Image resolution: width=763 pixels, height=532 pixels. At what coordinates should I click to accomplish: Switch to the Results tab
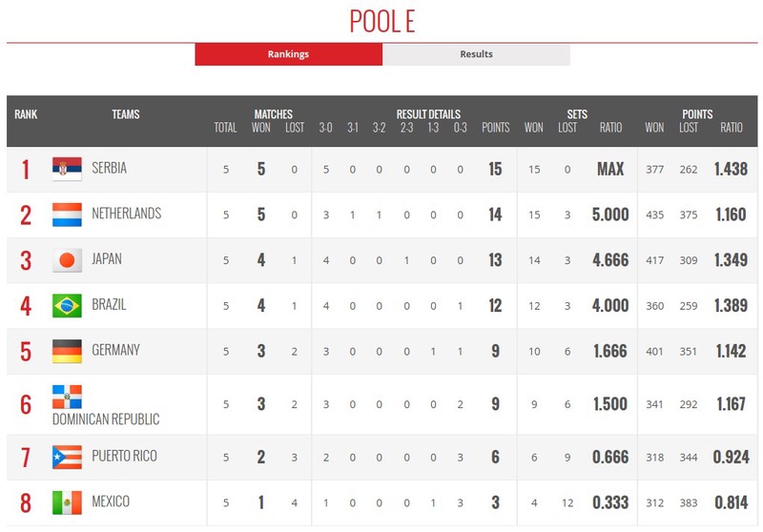(x=476, y=54)
